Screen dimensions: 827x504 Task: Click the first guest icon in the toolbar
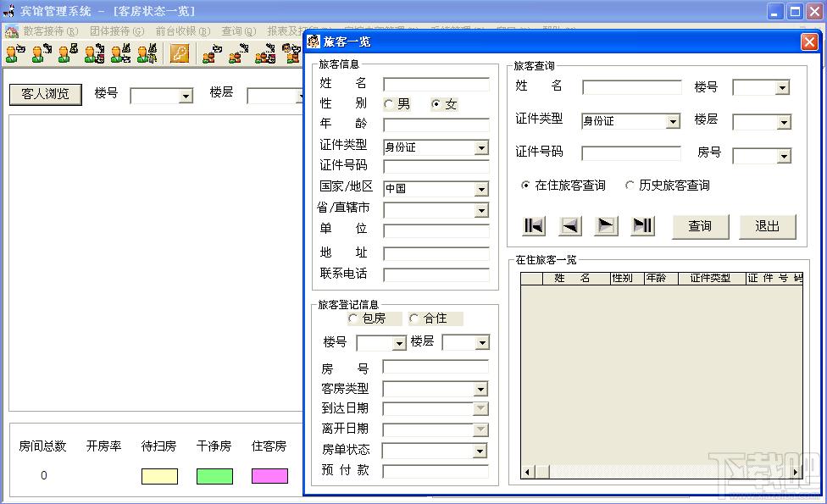point(14,54)
